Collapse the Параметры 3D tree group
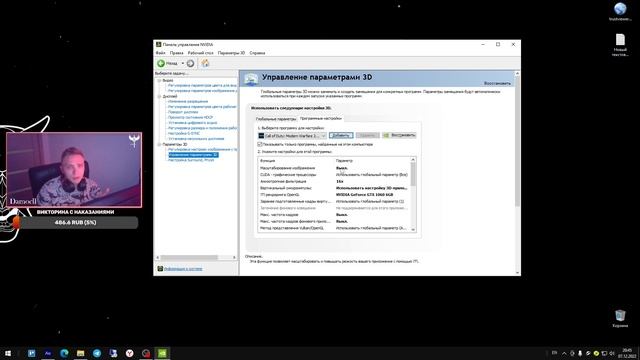640x360 pixels. click(x=160, y=144)
